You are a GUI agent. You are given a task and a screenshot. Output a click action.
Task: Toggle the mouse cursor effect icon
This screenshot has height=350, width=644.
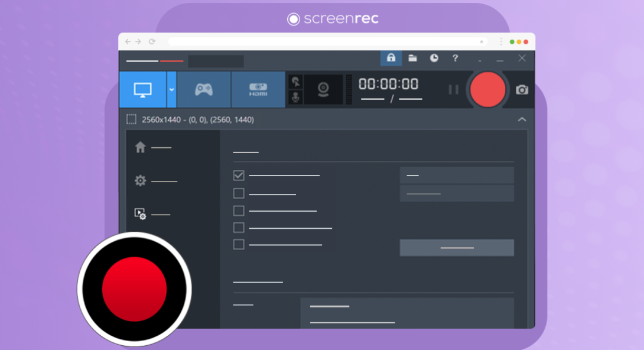pos(295,82)
